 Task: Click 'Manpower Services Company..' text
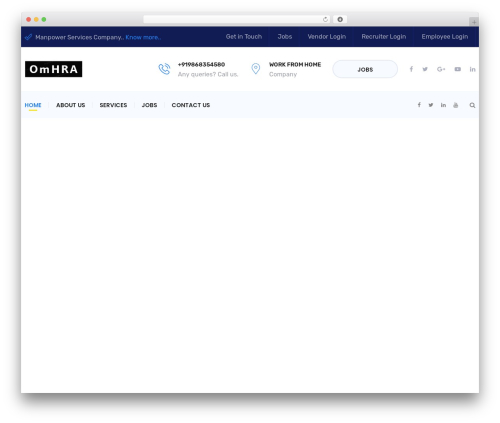79,37
